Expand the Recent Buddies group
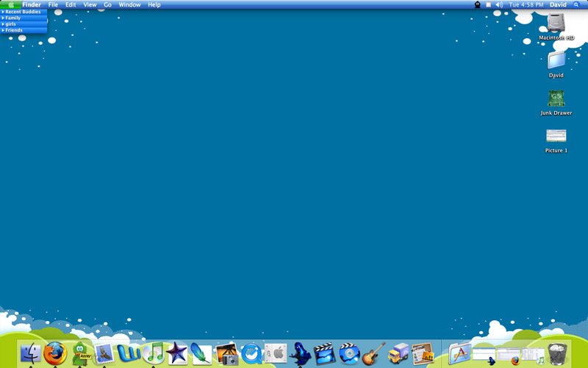588x368 pixels. tap(24, 12)
